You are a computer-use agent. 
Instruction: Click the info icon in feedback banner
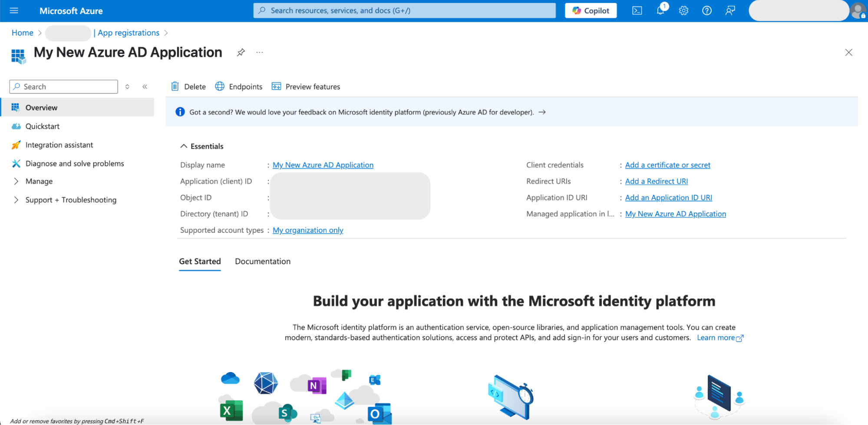coord(180,112)
